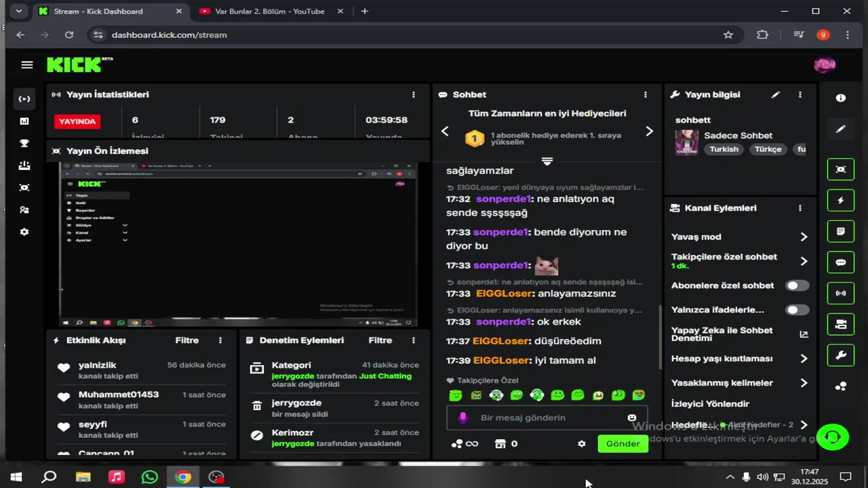This screenshot has width=868, height=488.
Task: Open the tab search dropdown in Chrome
Action: pos(18,11)
